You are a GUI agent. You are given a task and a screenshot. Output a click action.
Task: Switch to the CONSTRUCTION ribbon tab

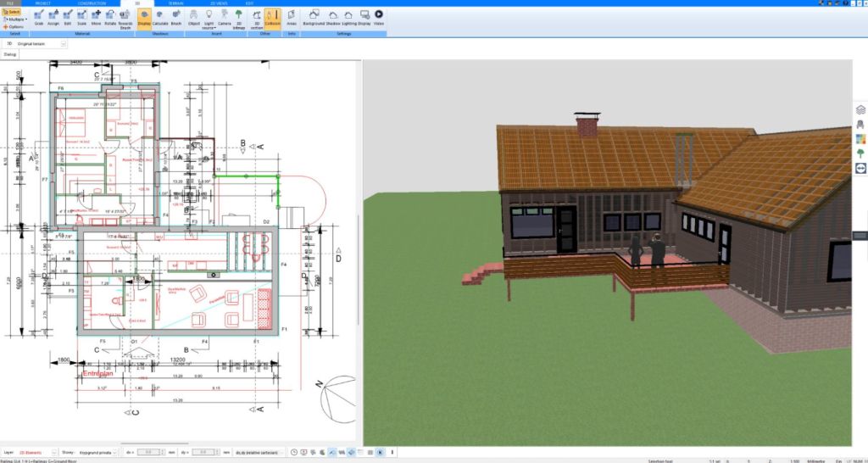pyautogui.click(x=92, y=3)
